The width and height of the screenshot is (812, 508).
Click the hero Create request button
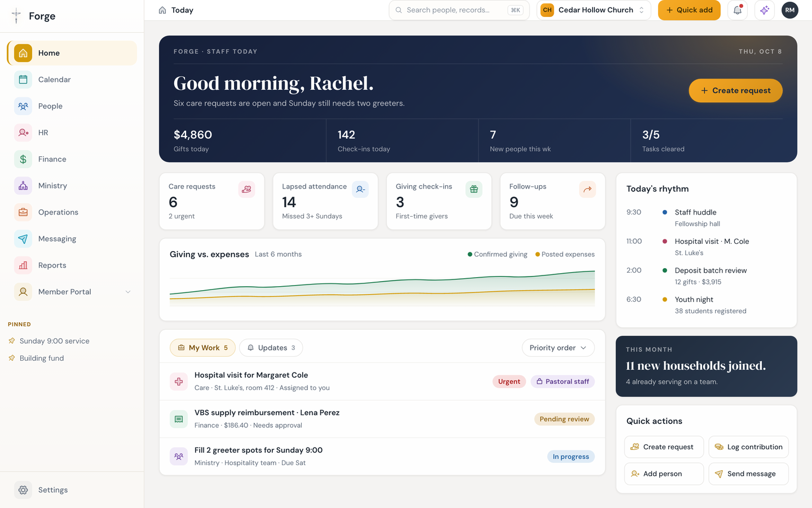tap(735, 90)
